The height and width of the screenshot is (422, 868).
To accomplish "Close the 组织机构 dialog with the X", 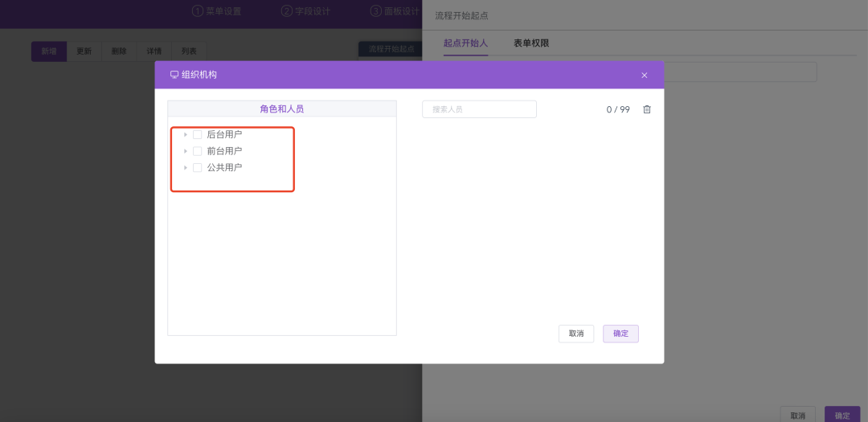I will pos(644,75).
